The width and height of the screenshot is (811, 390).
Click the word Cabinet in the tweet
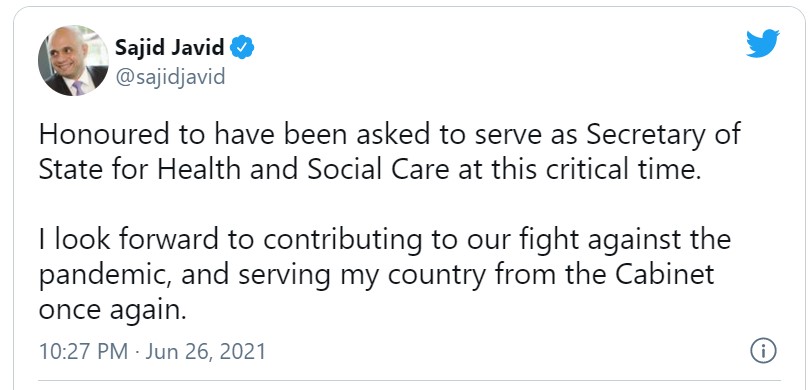[665, 275]
